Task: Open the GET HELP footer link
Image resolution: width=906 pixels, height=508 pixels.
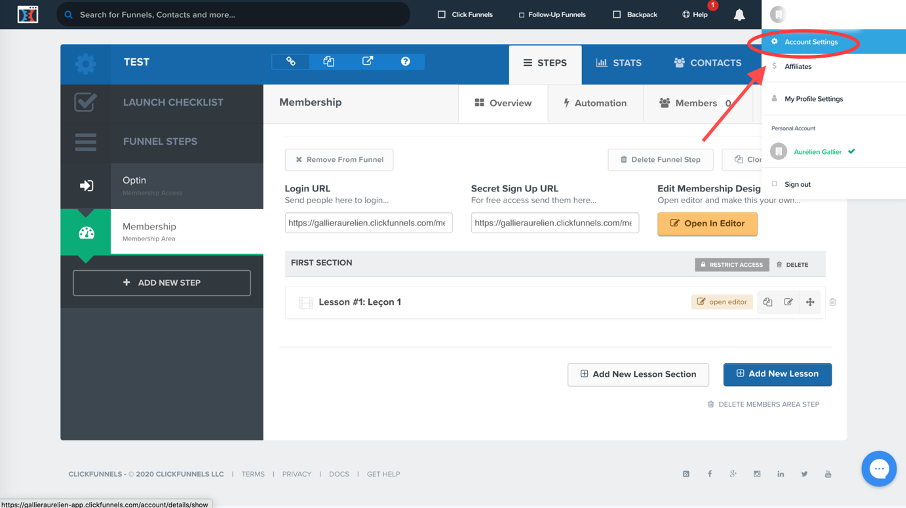Action: coord(383,474)
